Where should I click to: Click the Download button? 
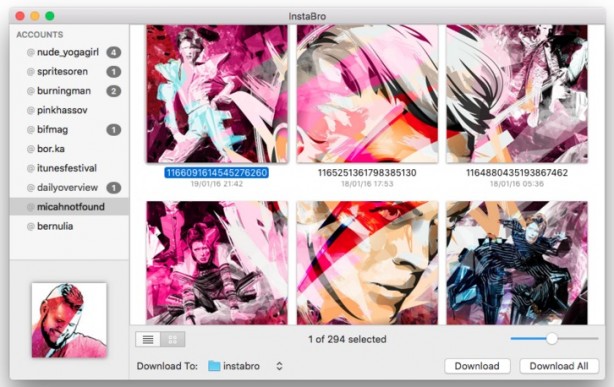point(477,366)
